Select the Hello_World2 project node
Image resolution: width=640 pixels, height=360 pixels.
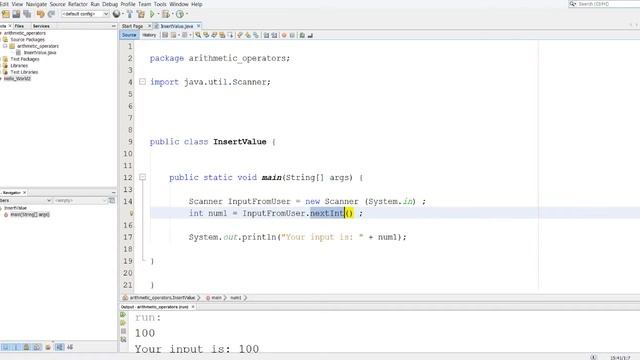(17, 78)
